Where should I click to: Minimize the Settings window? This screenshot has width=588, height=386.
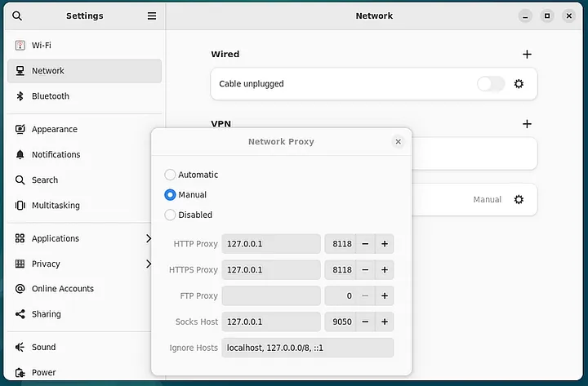point(525,16)
